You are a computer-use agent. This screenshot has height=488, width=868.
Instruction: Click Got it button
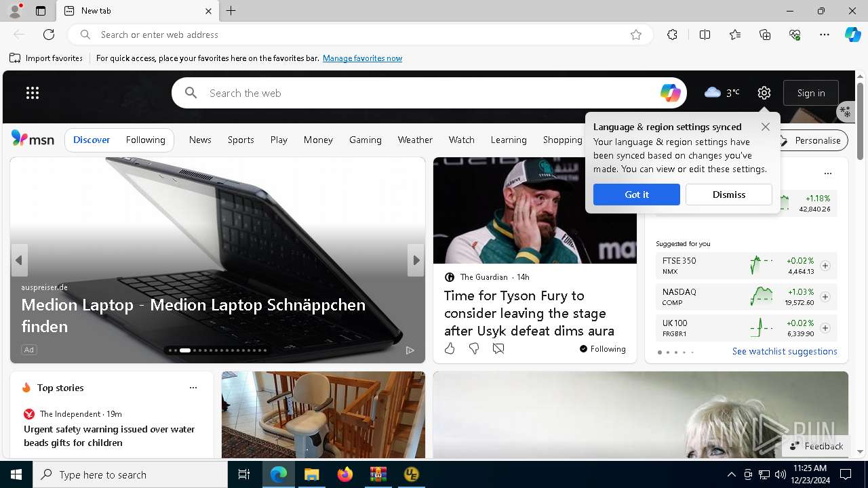click(637, 195)
